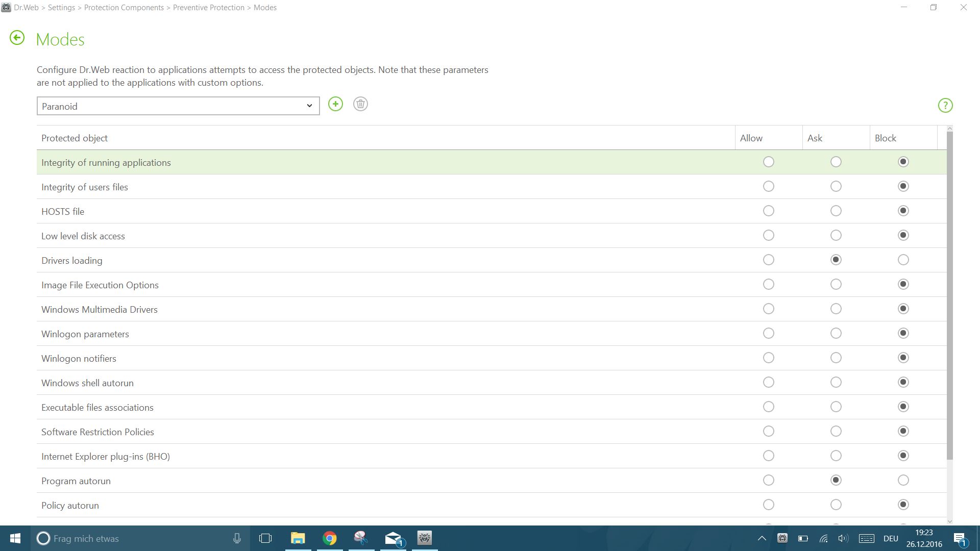Screen dimensions: 980x551
Task: Click the green back arrow icon
Action: 17,38
